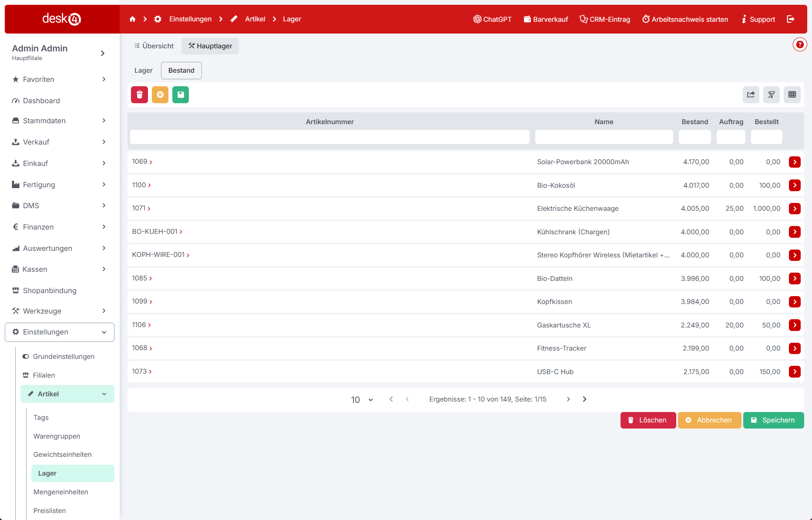Open row arrow for Solar-Powerbank 20000mAh
Image resolution: width=812 pixels, height=520 pixels.
(795, 162)
